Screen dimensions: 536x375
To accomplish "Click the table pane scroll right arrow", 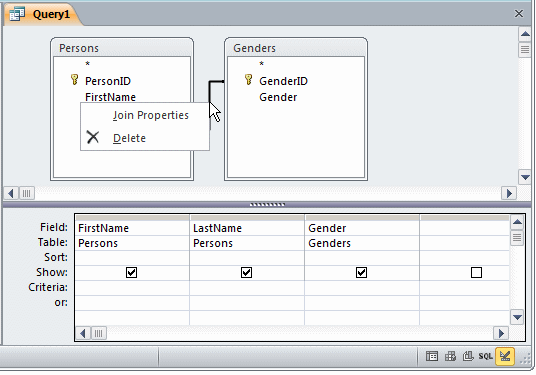I will click(509, 193).
